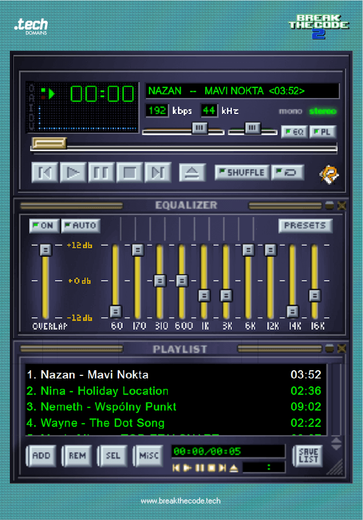
Task: Skip ahead with the large Next Track button
Action: [158, 172]
